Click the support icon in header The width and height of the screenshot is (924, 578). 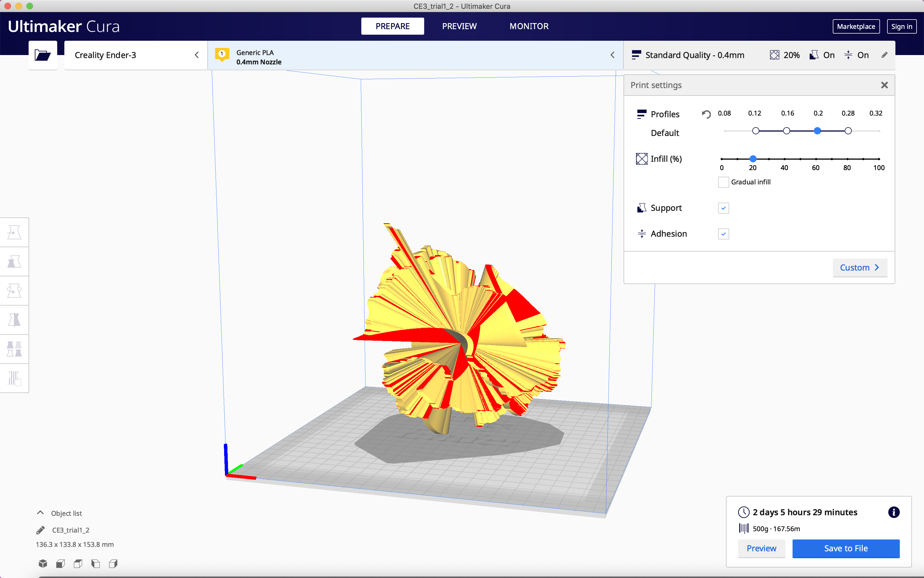click(x=814, y=55)
